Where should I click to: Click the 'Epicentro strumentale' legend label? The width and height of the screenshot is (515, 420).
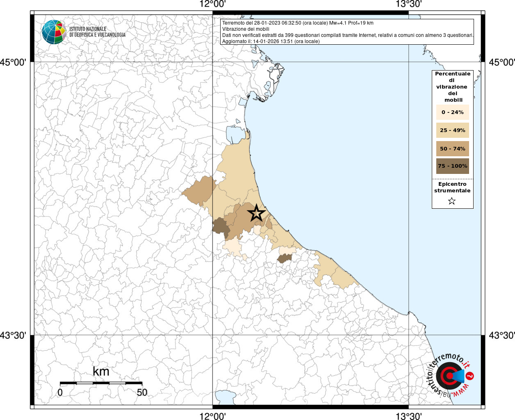click(452, 187)
